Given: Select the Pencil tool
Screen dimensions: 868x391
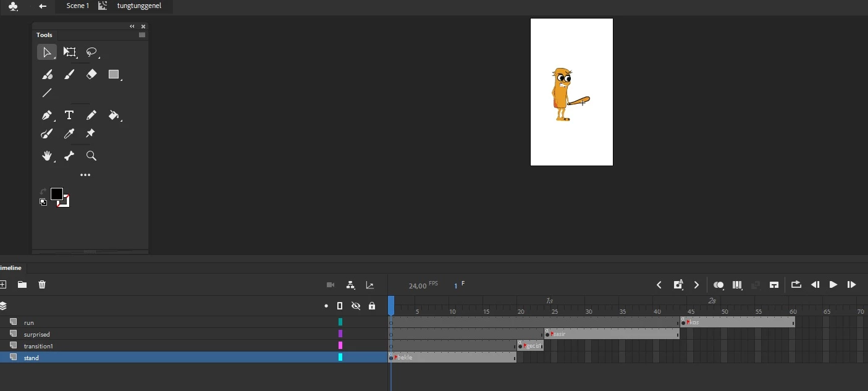Looking at the screenshot, I should tap(91, 116).
